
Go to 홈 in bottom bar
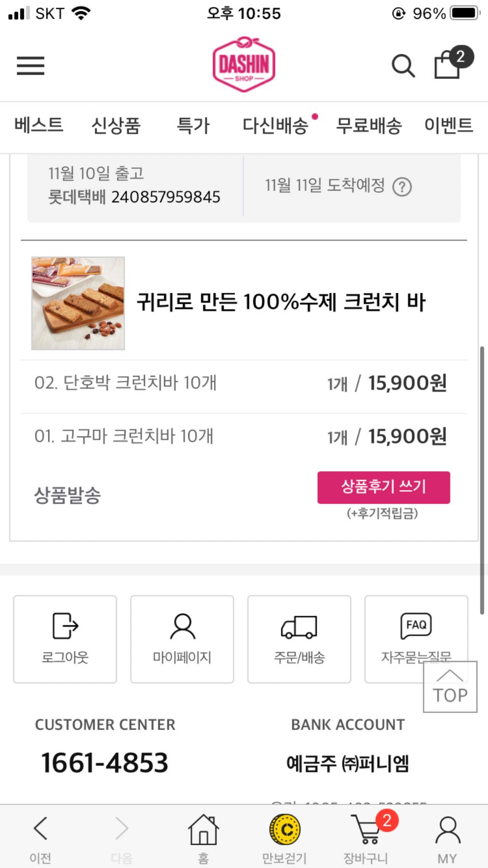pos(203,837)
